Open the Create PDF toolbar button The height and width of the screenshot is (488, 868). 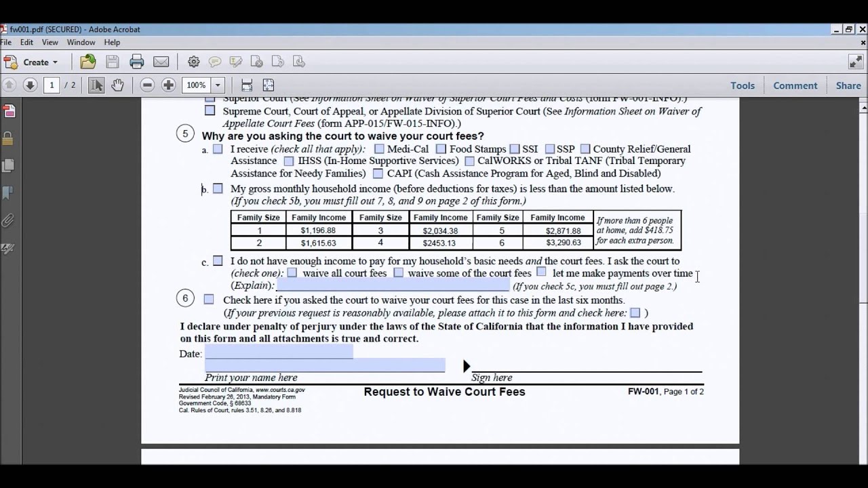coord(32,62)
